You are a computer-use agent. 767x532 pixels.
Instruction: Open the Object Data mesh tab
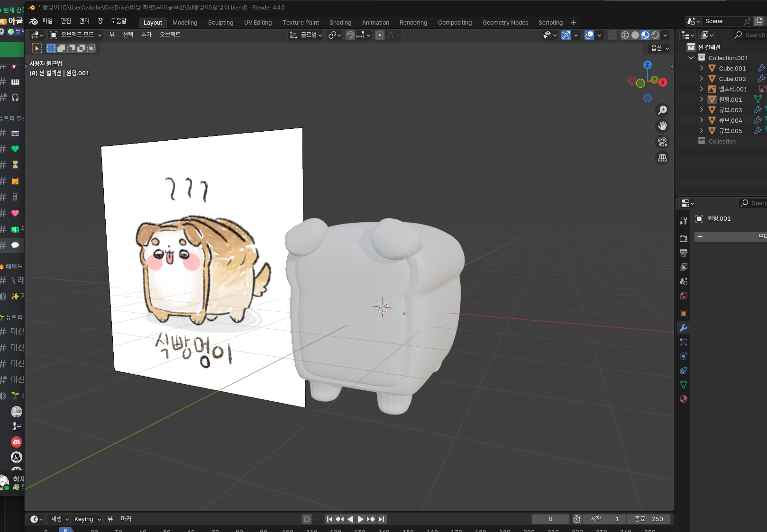coord(684,385)
